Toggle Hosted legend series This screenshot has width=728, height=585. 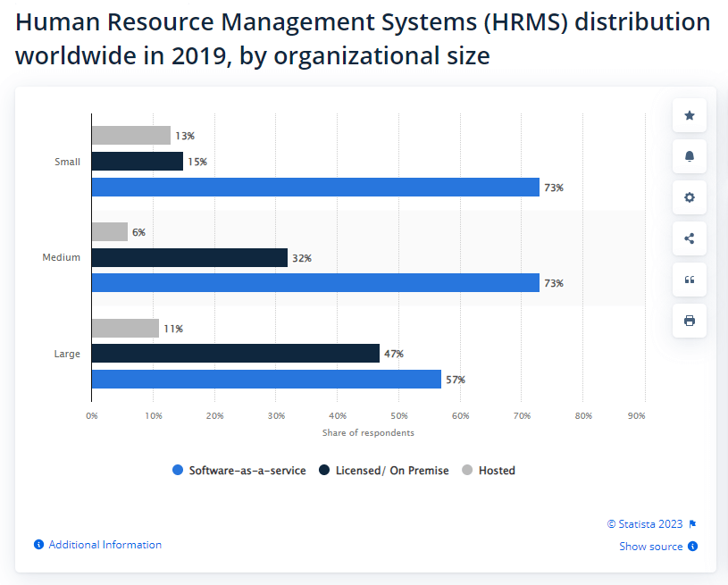tap(489, 471)
